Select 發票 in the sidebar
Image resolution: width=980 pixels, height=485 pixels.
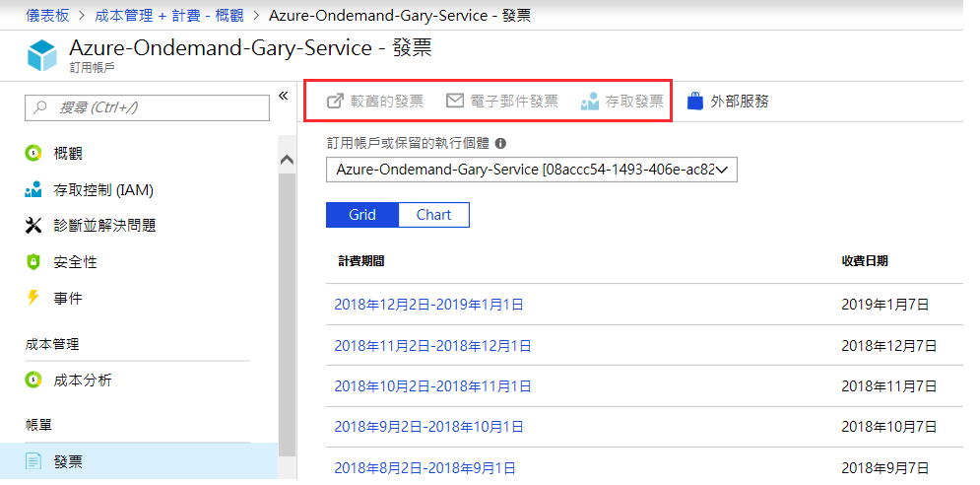[x=139, y=462]
